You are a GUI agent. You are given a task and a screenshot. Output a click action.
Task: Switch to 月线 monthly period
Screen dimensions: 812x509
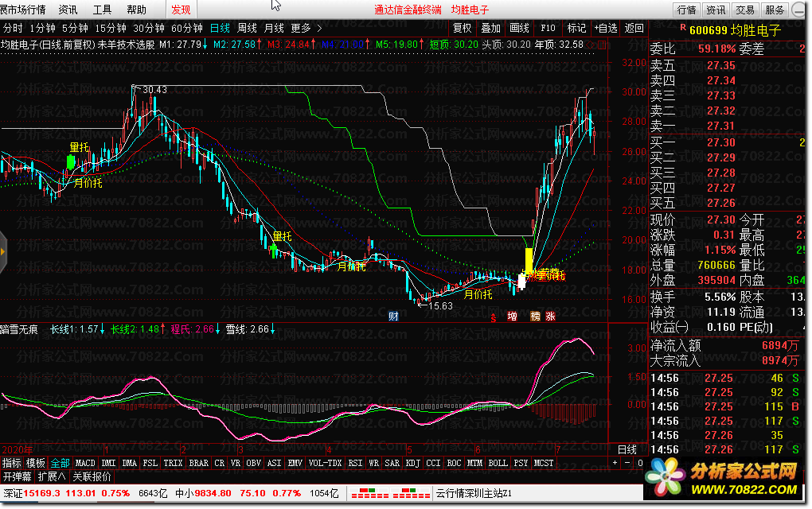274,28
